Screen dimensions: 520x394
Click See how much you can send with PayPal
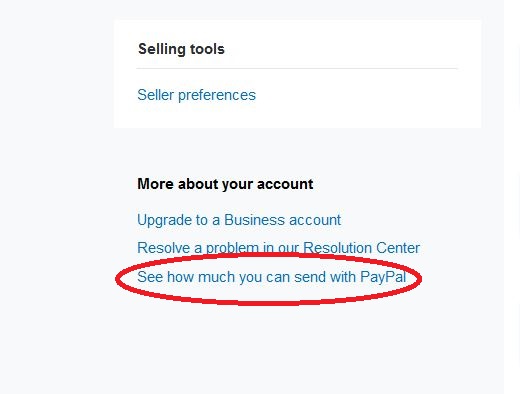click(x=271, y=277)
